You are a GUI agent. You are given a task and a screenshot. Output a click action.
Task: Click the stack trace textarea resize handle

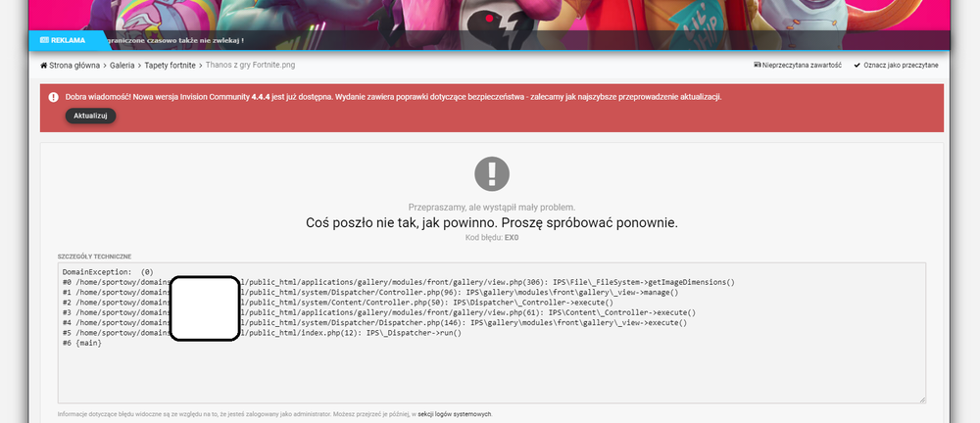[x=921, y=399]
